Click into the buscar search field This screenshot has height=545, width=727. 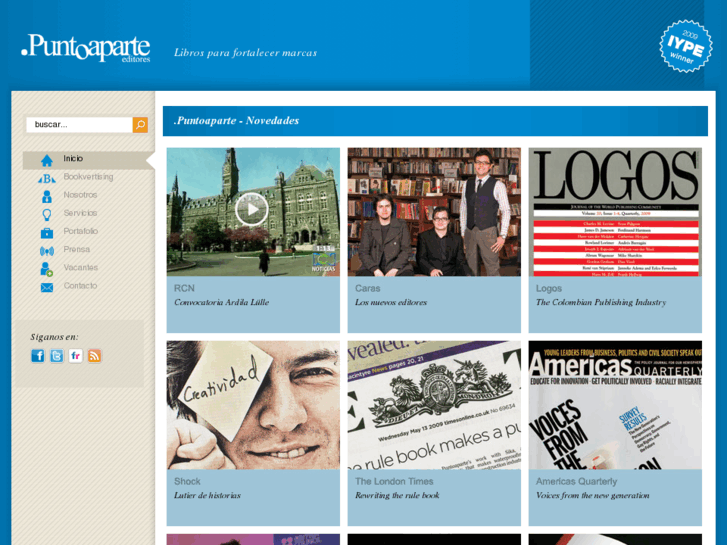click(79, 124)
